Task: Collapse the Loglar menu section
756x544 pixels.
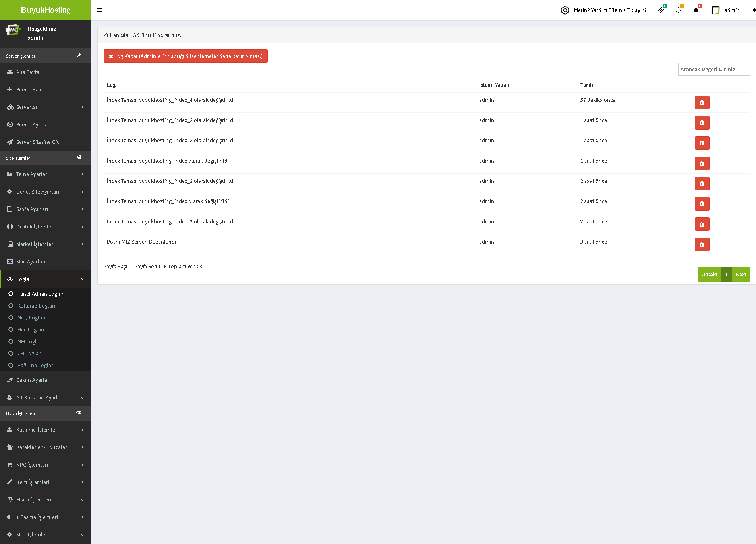Action: tap(46, 279)
